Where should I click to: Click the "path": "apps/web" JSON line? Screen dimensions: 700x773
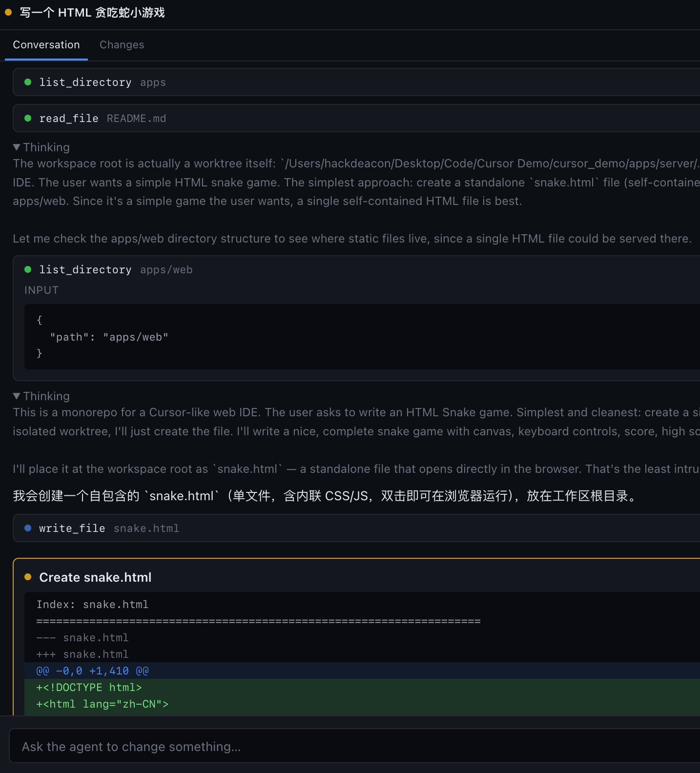click(109, 337)
